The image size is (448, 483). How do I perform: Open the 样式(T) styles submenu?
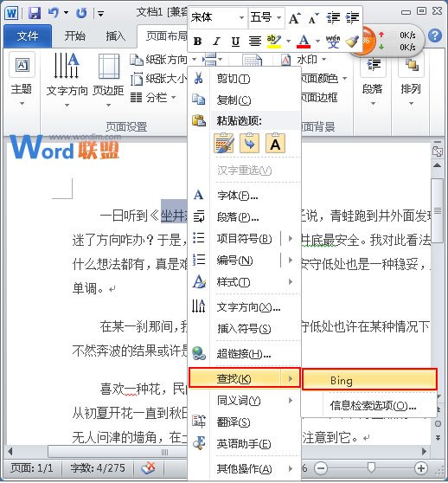click(x=245, y=282)
